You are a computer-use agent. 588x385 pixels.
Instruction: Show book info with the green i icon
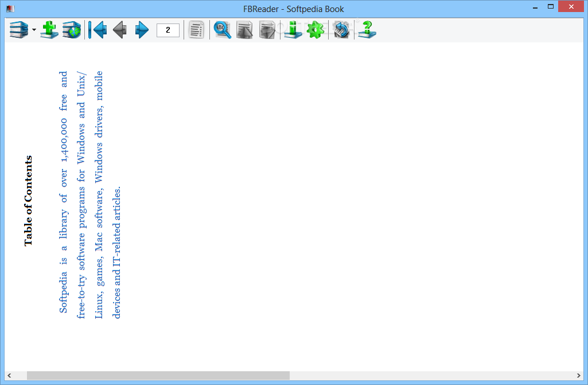point(293,30)
